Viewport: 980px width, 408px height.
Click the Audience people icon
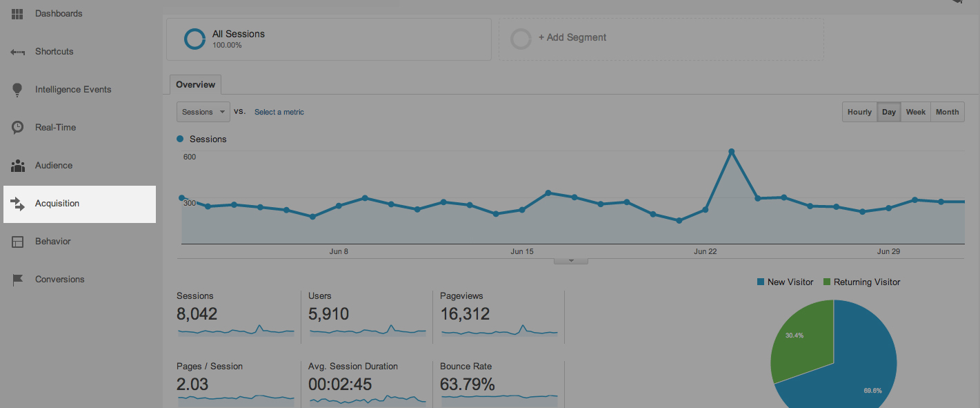tap(17, 166)
